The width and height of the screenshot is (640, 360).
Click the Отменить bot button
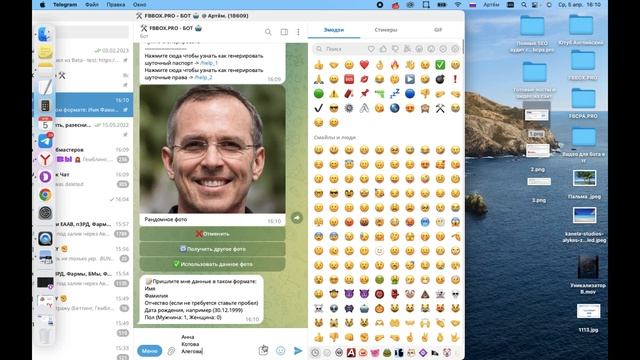coord(212,234)
